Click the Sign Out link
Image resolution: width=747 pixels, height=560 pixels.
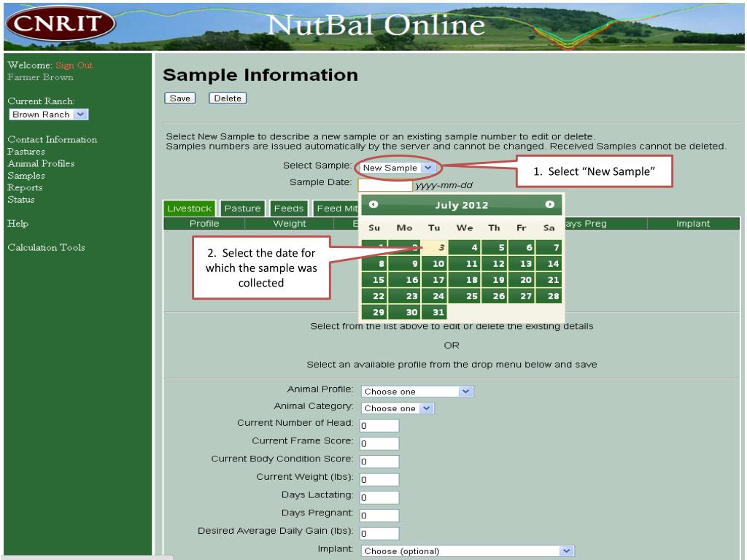(x=74, y=65)
